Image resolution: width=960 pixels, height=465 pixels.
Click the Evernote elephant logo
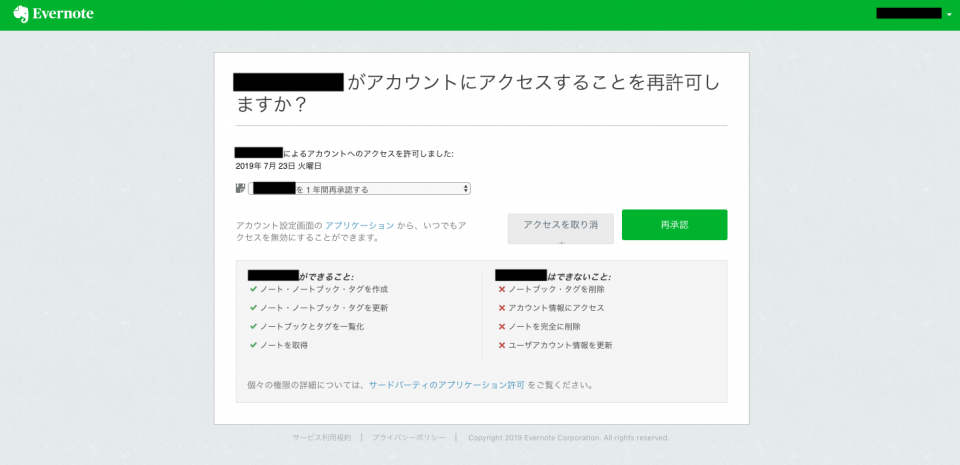coord(21,14)
